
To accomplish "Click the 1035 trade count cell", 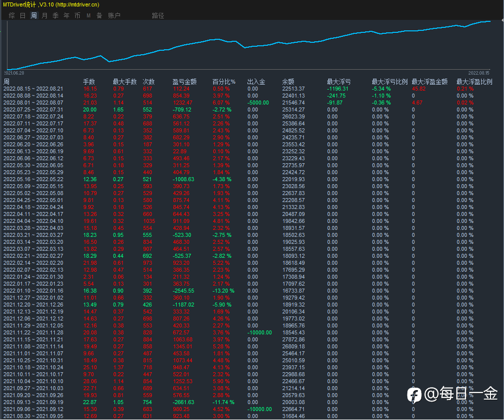I will click(149, 221).
